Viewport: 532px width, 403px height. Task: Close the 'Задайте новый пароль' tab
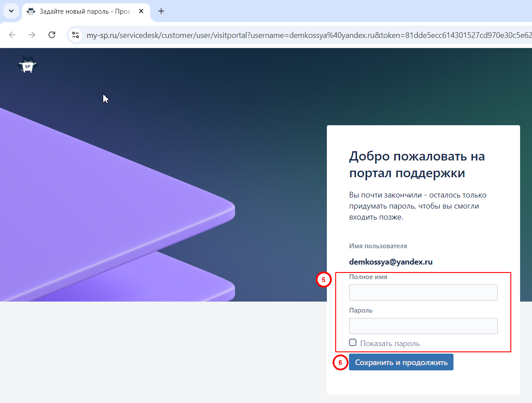click(x=141, y=11)
